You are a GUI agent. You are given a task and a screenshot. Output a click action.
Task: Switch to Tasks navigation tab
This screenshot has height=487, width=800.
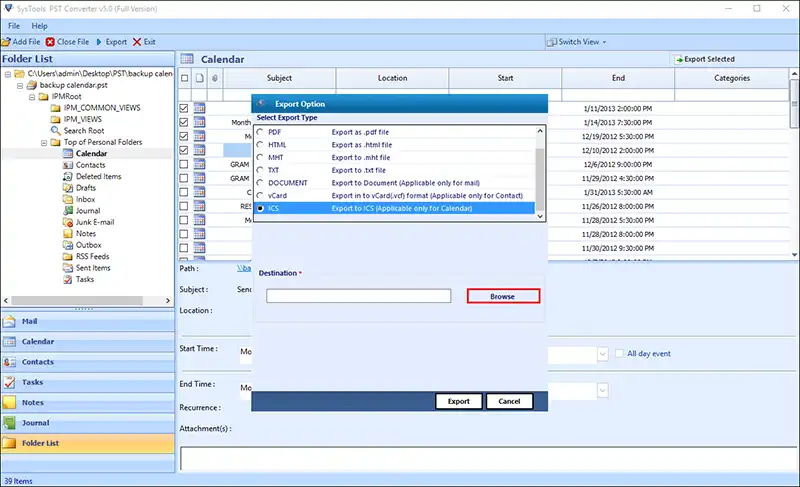[87, 382]
